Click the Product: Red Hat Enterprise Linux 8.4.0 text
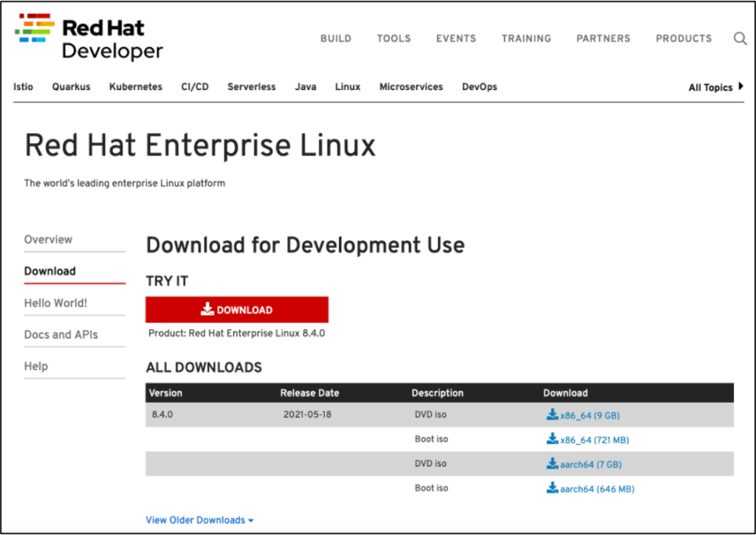This screenshot has height=535, width=756. [236, 334]
